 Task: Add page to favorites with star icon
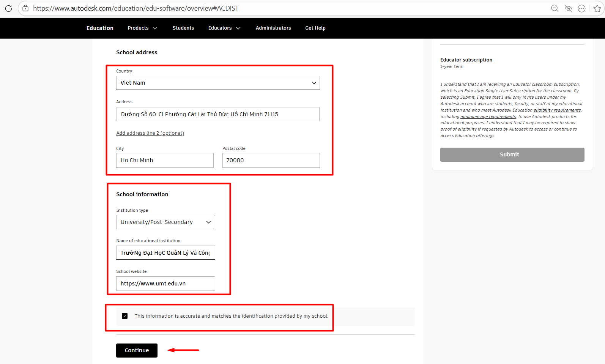tap(597, 8)
